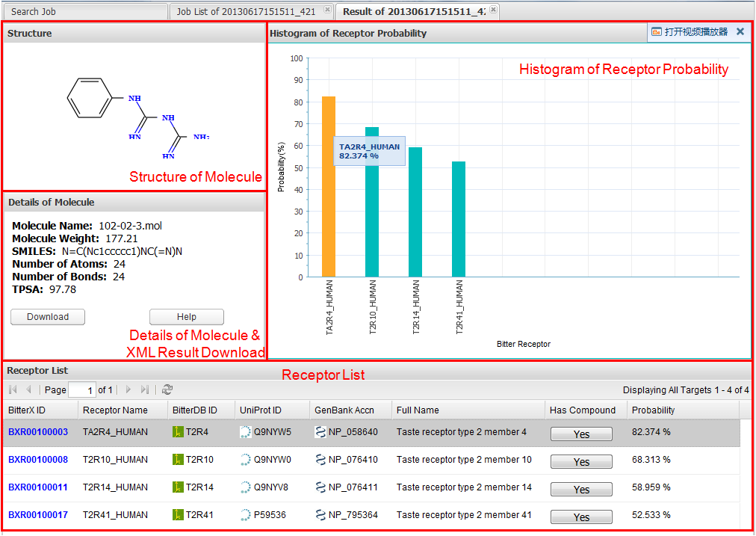The image size is (756, 536).
Task: Click the Yes button for T2R10_HUMAN
Action: click(x=581, y=462)
